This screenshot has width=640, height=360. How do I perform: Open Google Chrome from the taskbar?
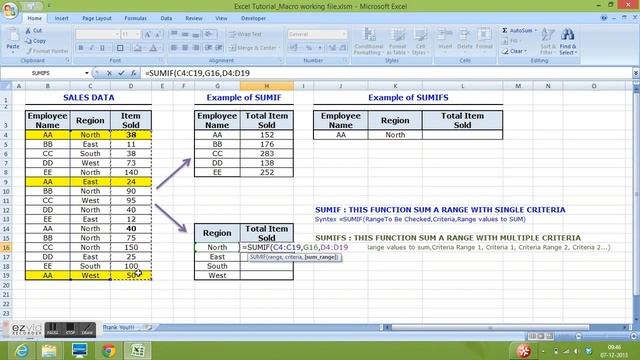pyautogui.click(x=109, y=351)
